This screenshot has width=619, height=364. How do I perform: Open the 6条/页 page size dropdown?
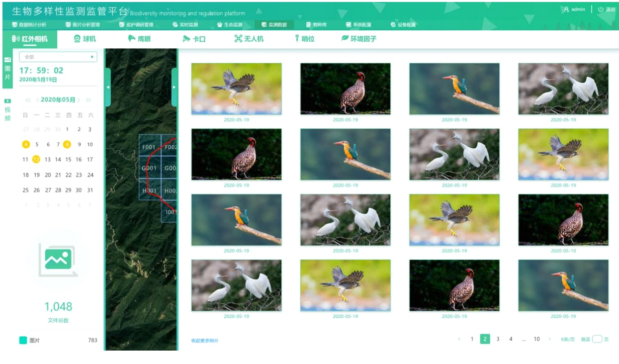[568, 339]
